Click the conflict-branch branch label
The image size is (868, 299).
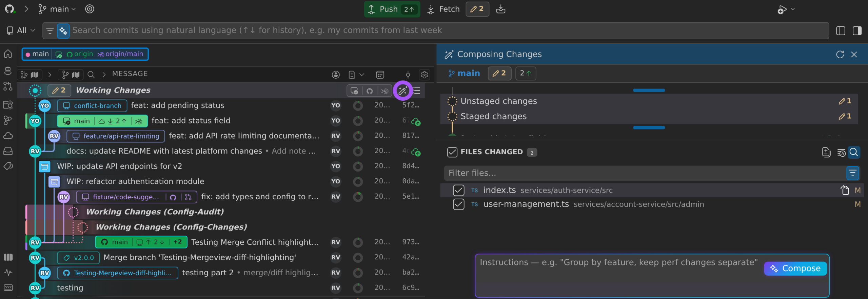pos(92,106)
